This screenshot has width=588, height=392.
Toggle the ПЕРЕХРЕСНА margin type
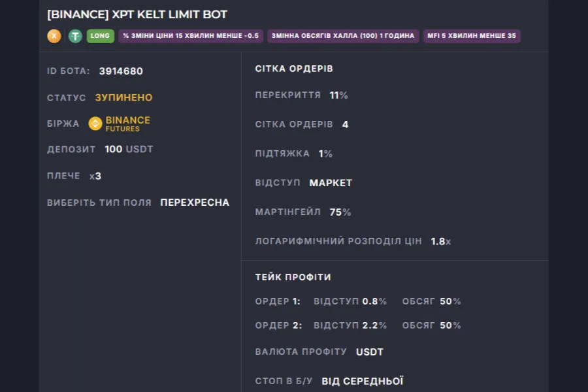tap(194, 203)
